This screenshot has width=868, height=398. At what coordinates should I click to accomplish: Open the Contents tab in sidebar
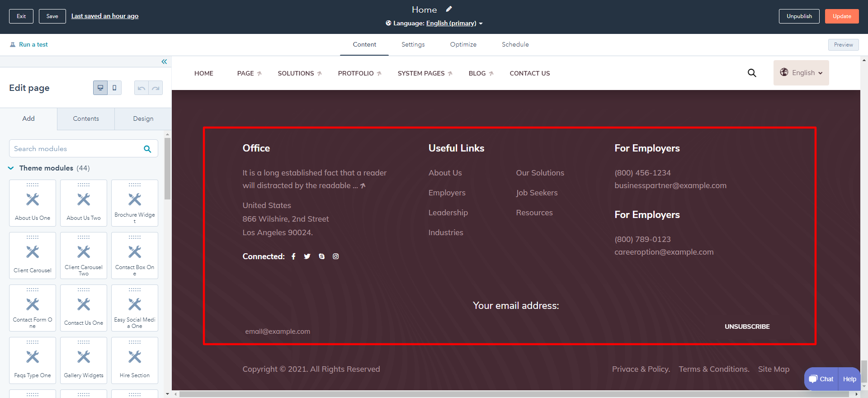pos(86,118)
